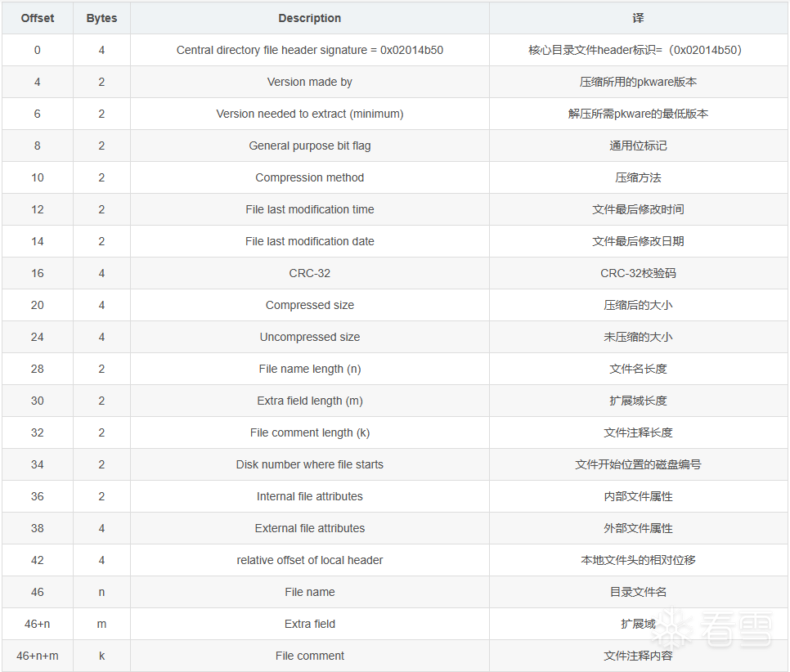Image resolution: width=790 pixels, height=672 pixels.
Task: Click the '文件注释长度' translation cell
Action: click(638, 432)
